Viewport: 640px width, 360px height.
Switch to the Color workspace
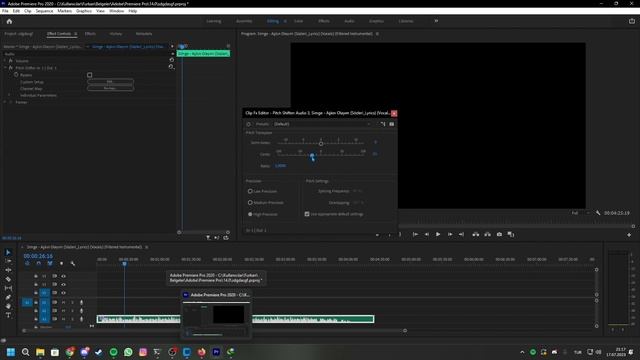[x=298, y=21]
